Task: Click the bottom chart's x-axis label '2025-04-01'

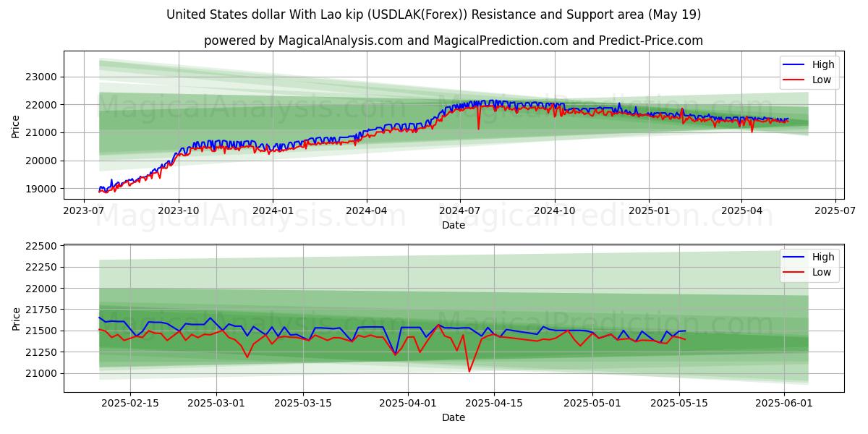Action: point(408,405)
